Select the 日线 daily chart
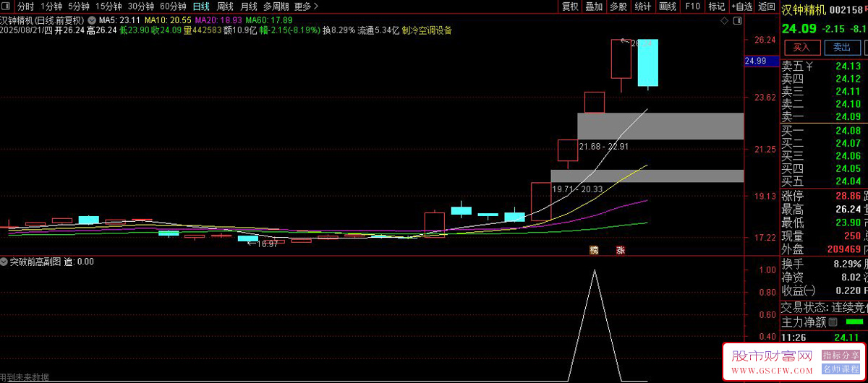 [201, 7]
